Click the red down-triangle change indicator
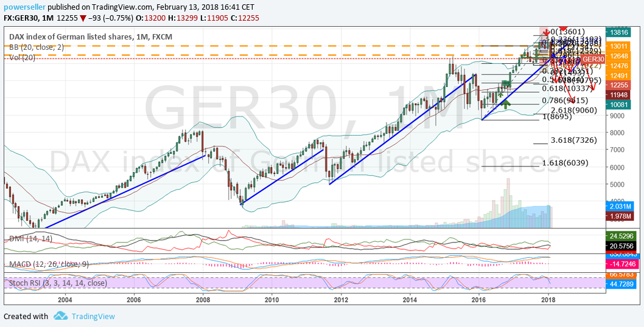This screenshot has width=644, height=327. click(83, 18)
